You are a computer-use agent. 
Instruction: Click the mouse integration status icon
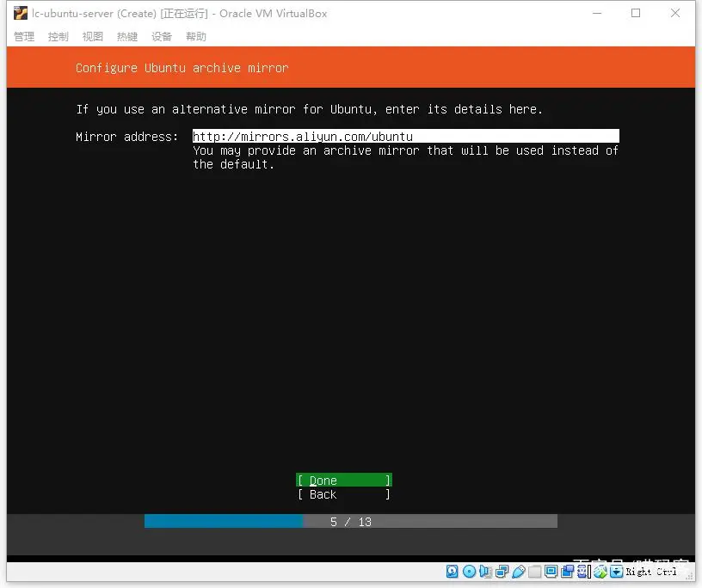600,572
